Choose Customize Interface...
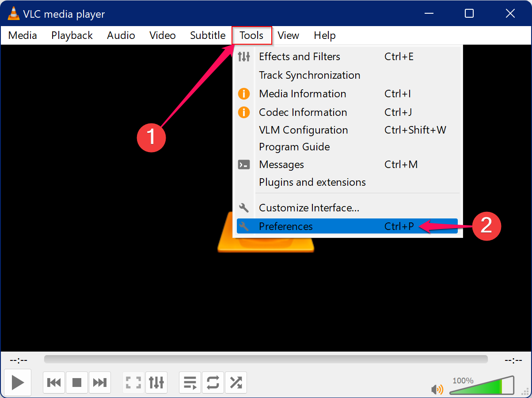Screen dimensions: 532x398 (347, 208)
